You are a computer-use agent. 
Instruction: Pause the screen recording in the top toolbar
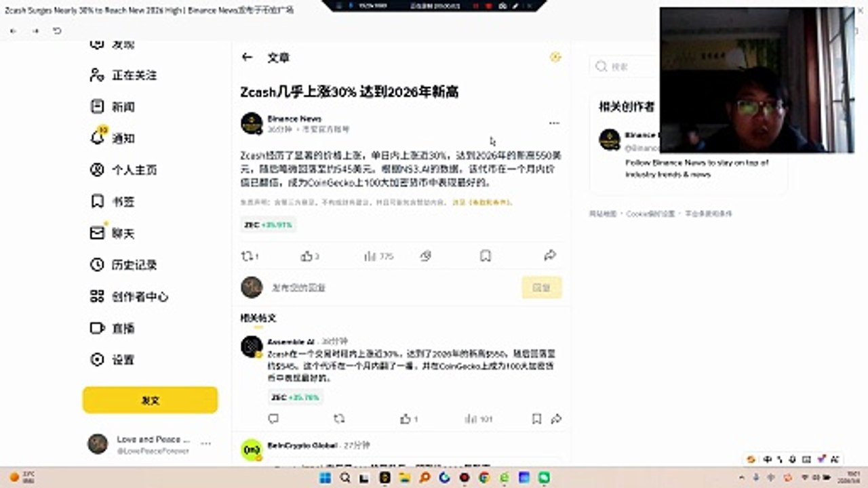coord(475,5)
